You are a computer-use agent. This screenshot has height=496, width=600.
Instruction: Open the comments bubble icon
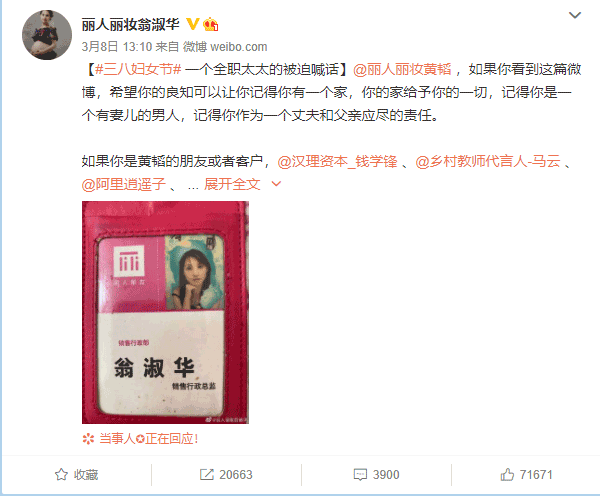tap(360, 475)
